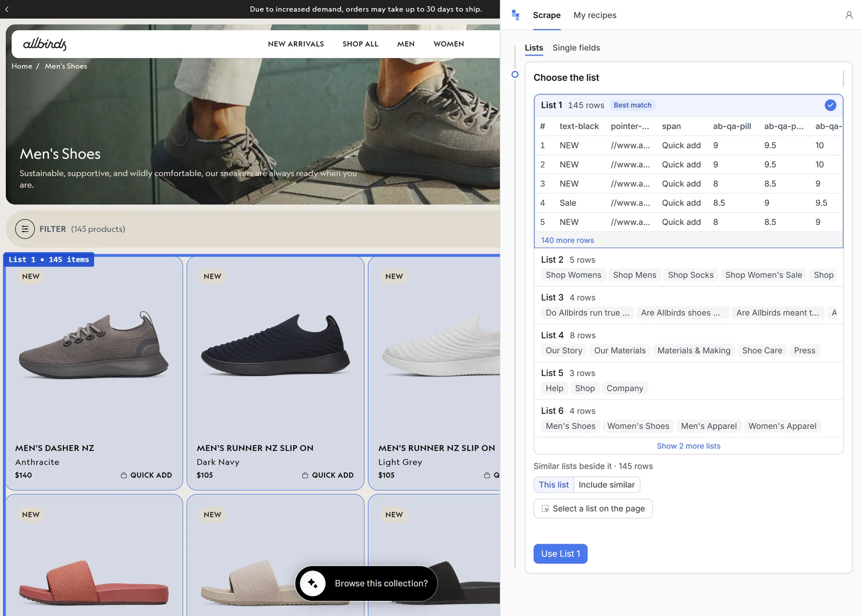Screen dimensions: 862x616
Task: Click the scraper extension logo icon
Action: [515, 15]
